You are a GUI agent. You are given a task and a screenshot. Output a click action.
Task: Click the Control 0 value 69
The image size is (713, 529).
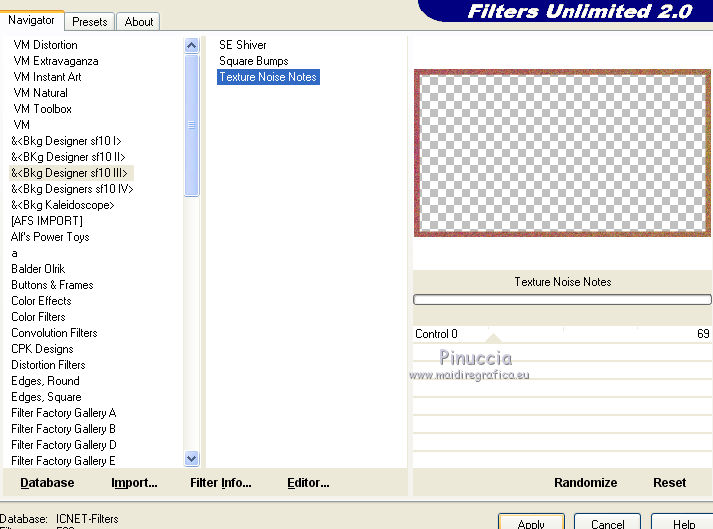[703, 334]
